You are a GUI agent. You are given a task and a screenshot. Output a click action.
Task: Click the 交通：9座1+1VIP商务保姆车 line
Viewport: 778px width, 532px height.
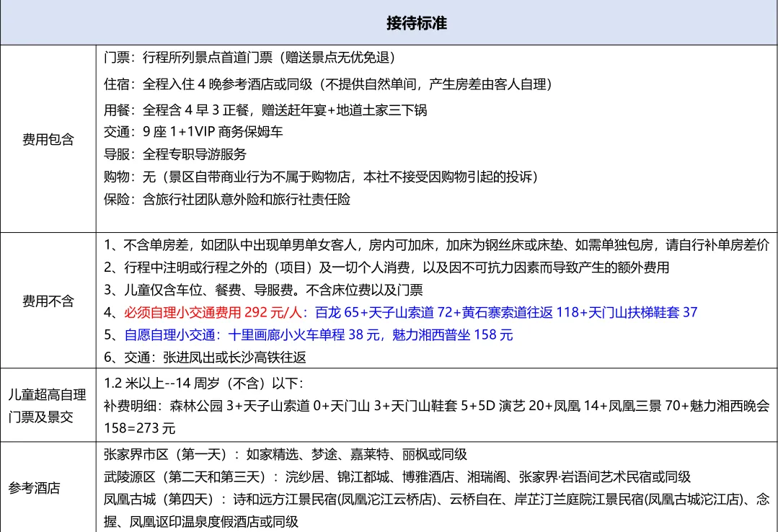point(193,131)
